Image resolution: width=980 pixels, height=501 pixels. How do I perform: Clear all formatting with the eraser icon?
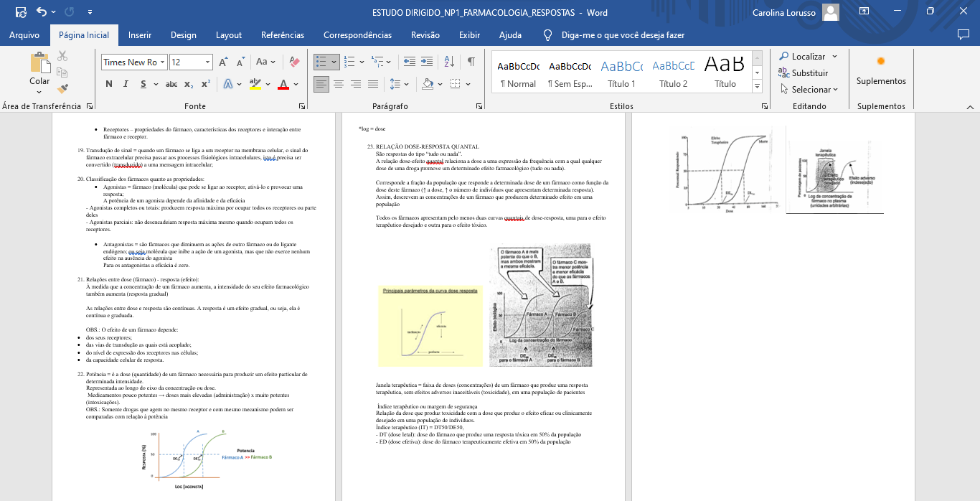(294, 62)
